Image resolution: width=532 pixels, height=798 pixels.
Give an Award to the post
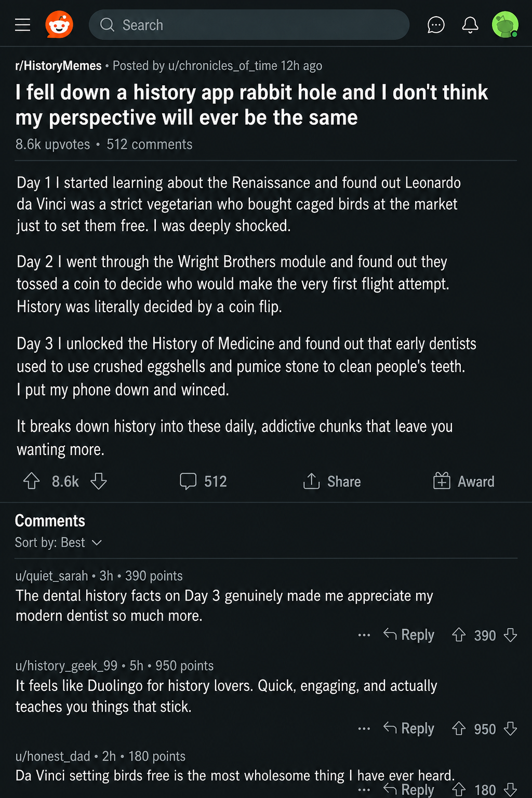click(463, 481)
